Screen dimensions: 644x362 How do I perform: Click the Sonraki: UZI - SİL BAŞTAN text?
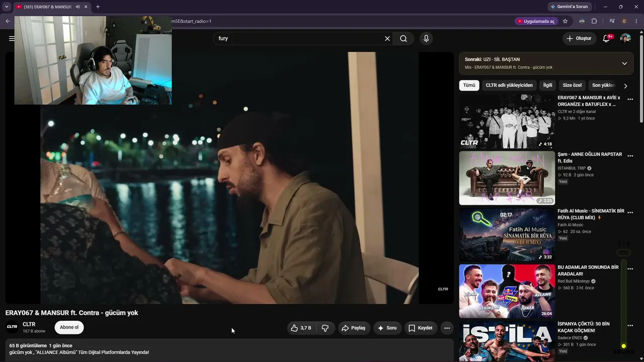click(492, 59)
